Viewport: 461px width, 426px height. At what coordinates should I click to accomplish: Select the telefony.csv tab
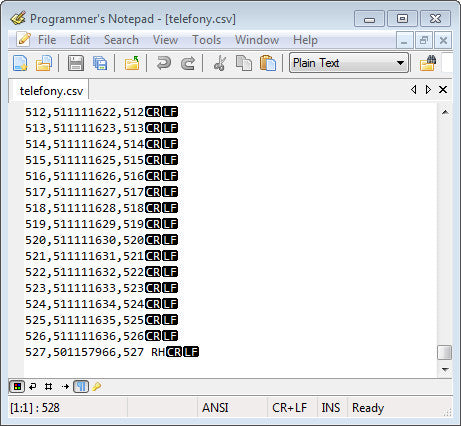(x=51, y=91)
